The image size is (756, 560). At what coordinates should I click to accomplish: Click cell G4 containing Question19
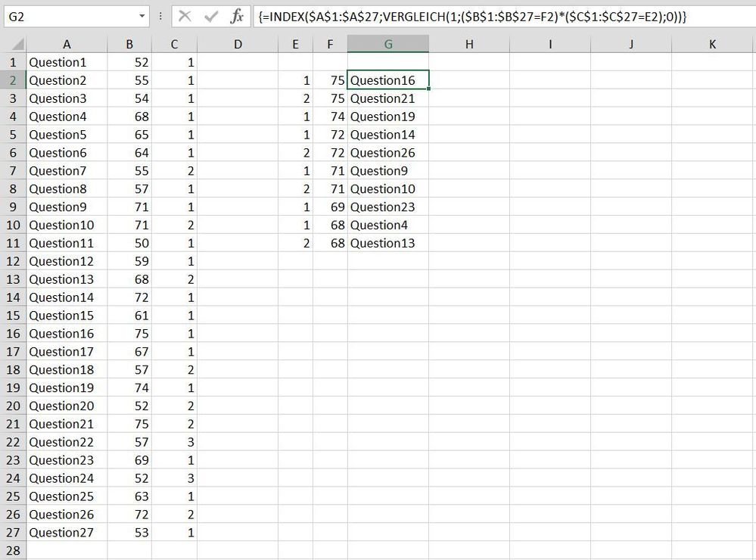click(x=388, y=117)
